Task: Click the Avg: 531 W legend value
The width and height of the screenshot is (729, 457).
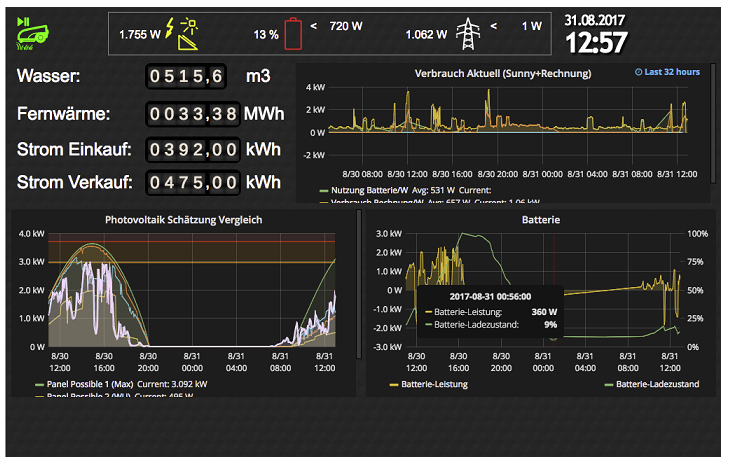Action: 433,190
